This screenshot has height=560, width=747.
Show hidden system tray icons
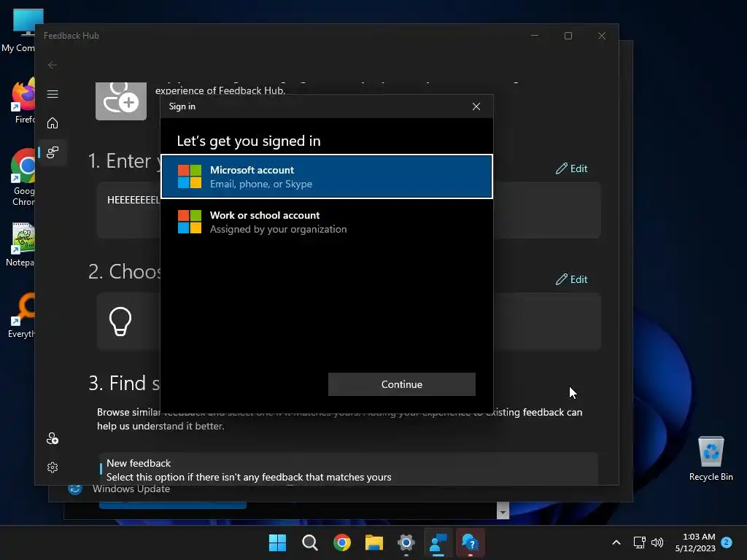[616, 542]
